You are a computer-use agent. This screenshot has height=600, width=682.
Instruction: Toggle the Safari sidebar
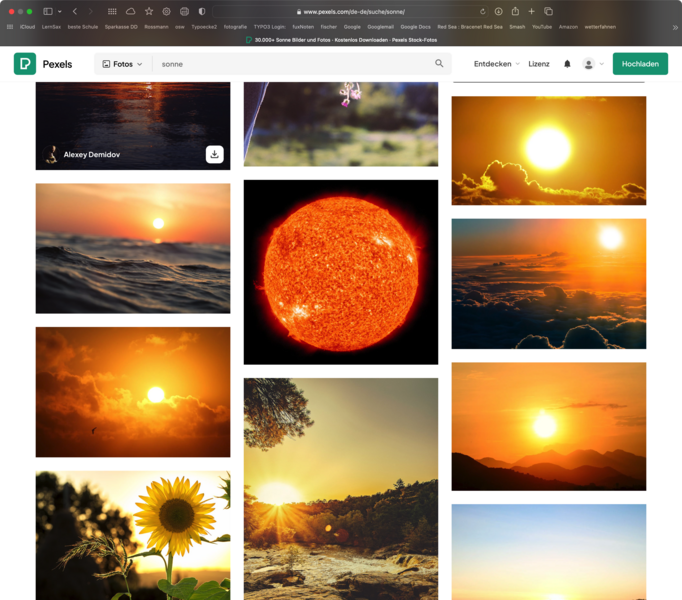pos(47,11)
